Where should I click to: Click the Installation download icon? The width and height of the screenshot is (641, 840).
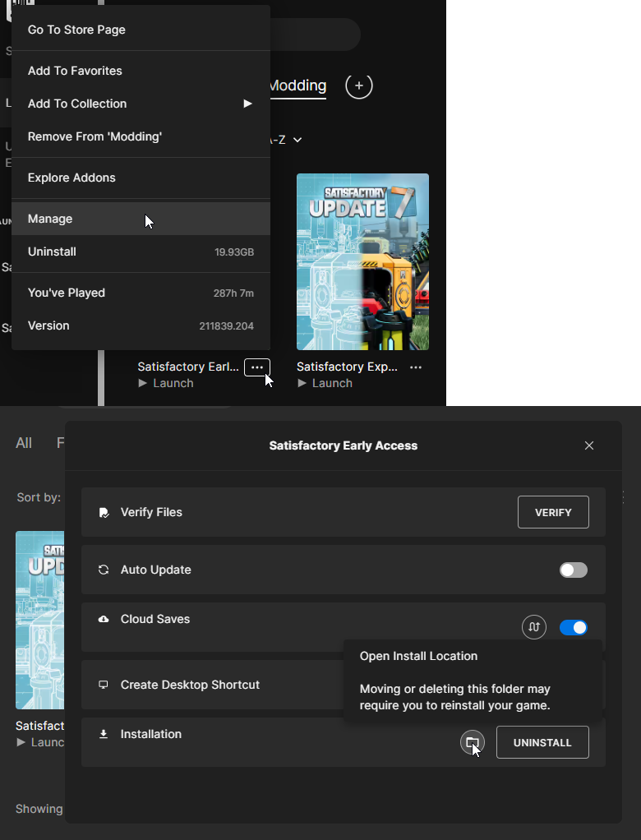pyautogui.click(x=104, y=735)
